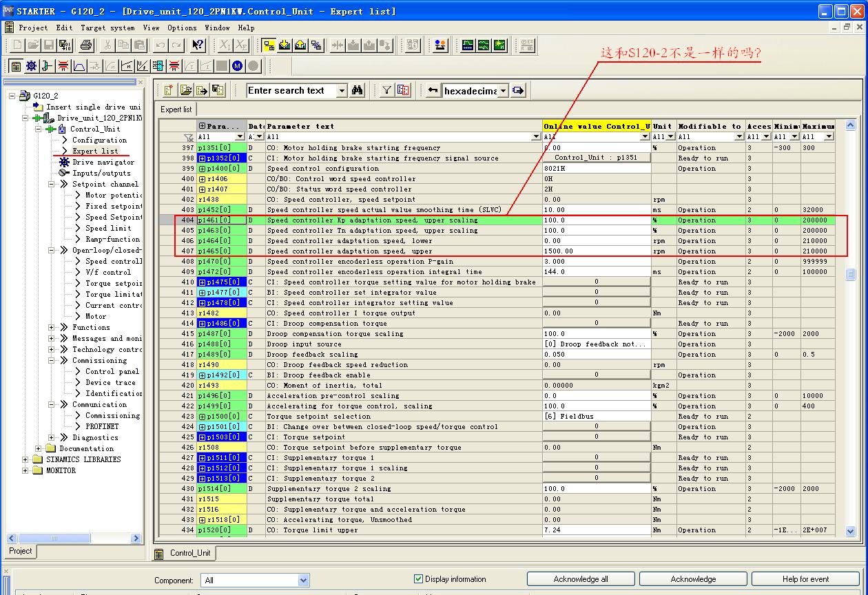Viewport: 868px width, 595px height.
Task: Open the Target system menu
Action: 107,28
